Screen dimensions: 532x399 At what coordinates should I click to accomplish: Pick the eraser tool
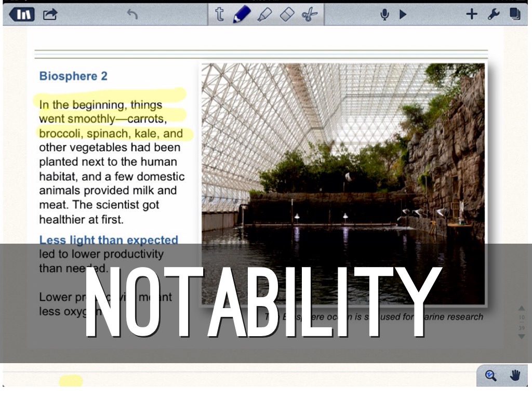(x=287, y=14)
